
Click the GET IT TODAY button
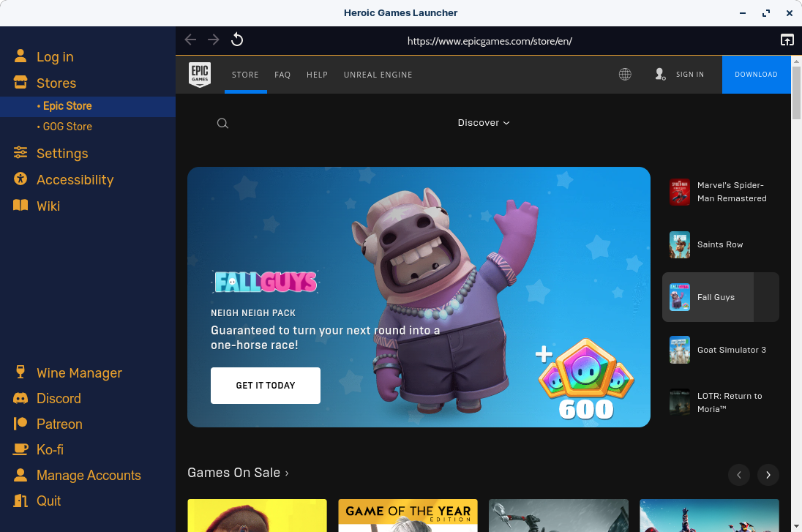(x=265, y=385)
